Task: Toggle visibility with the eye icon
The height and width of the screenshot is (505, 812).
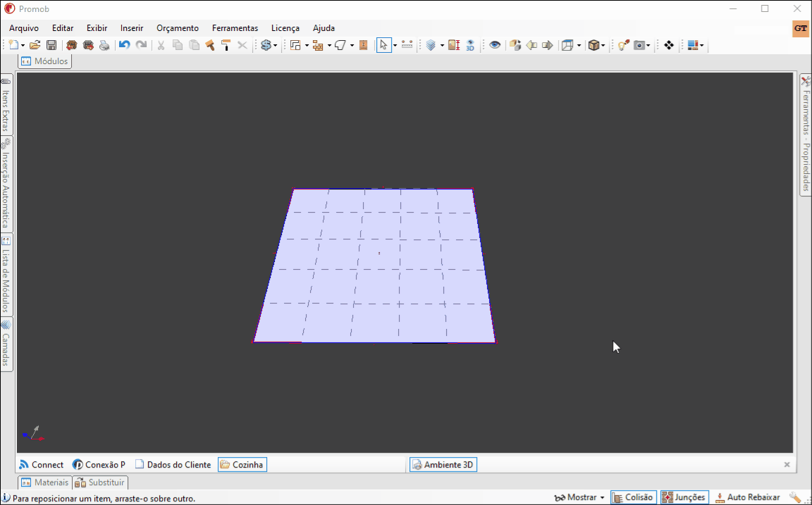Action: [495, 45]
